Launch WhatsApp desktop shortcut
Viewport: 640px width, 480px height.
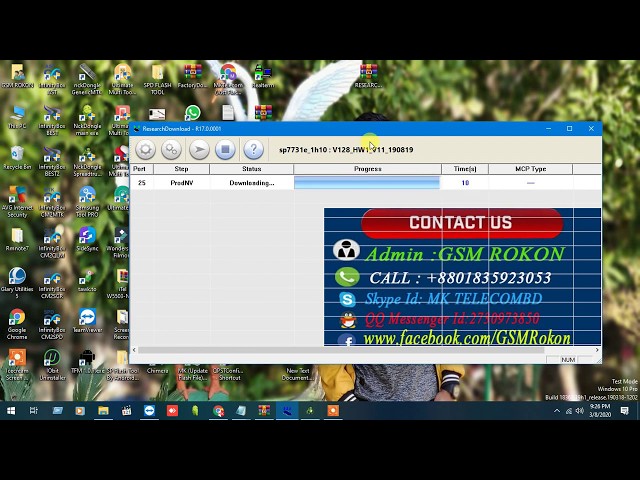tap(193, 113)
